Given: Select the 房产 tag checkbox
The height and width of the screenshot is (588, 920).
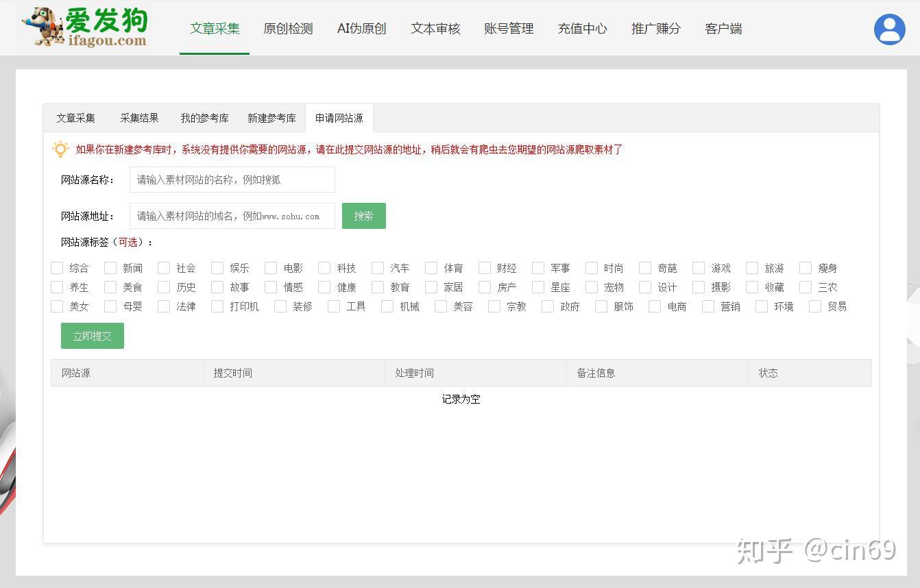Looking at the screenshot, I should click(x=485, y=287).
